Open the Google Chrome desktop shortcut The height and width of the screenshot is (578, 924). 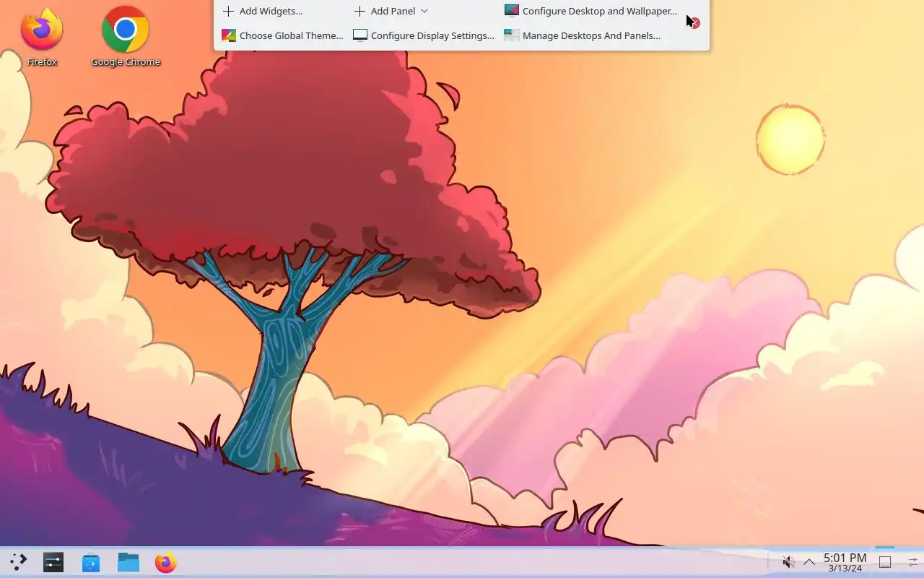[126, 36]
